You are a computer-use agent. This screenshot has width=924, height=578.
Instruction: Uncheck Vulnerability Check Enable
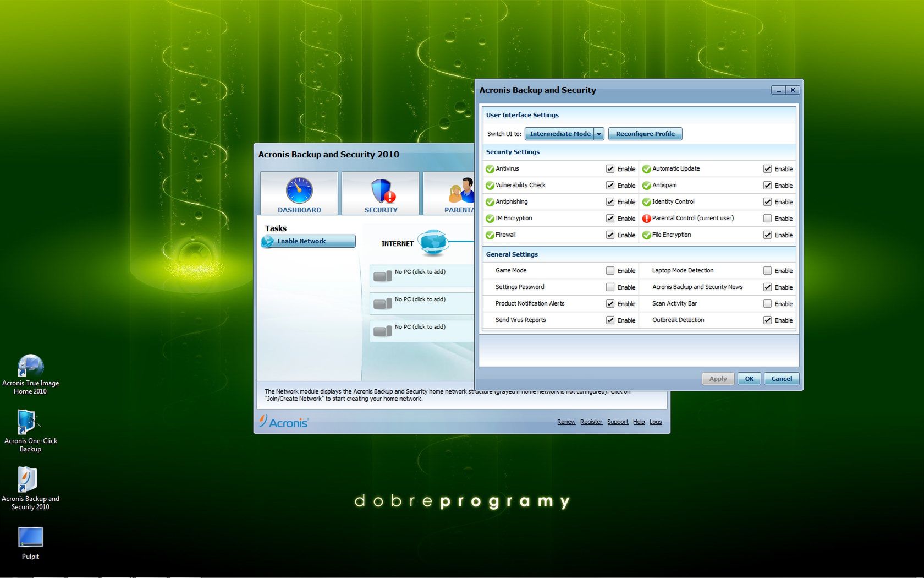pos(610,186)
